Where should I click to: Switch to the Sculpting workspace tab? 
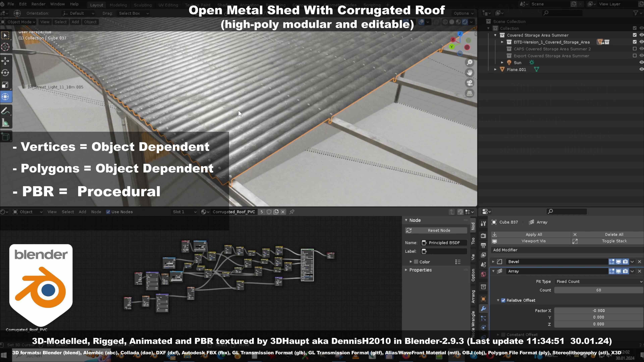143,5
